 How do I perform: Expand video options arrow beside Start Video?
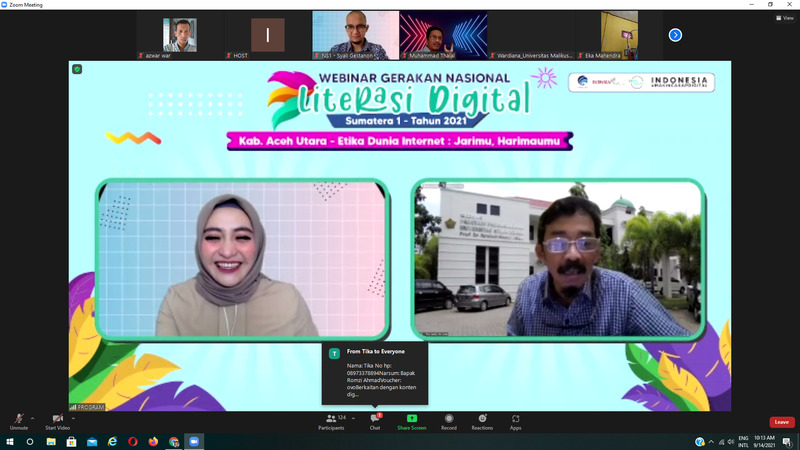(73, 417)
